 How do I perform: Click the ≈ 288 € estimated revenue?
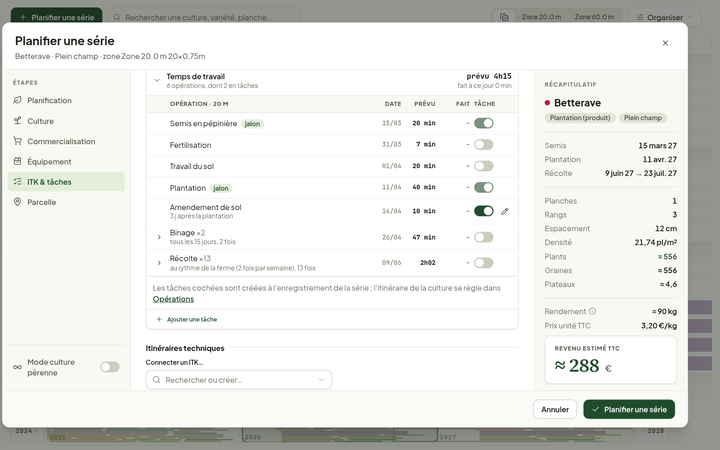click(x=583, y=366)
